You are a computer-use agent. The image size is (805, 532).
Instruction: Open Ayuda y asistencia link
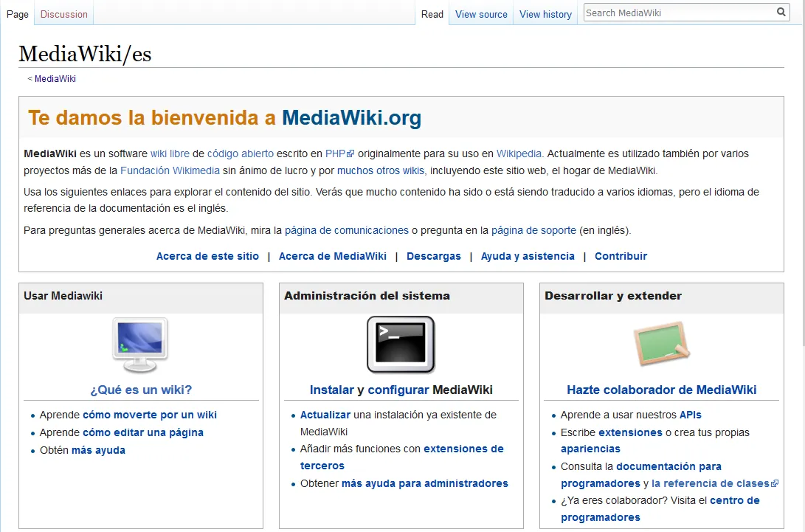pyautogui.click(x=528, y=256)
